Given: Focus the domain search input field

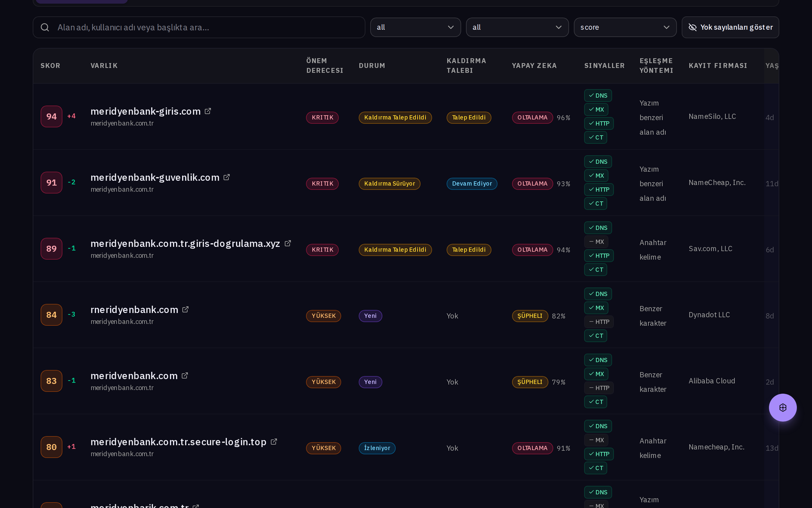Looking at the screenshot, I should [x=199, y=27].
